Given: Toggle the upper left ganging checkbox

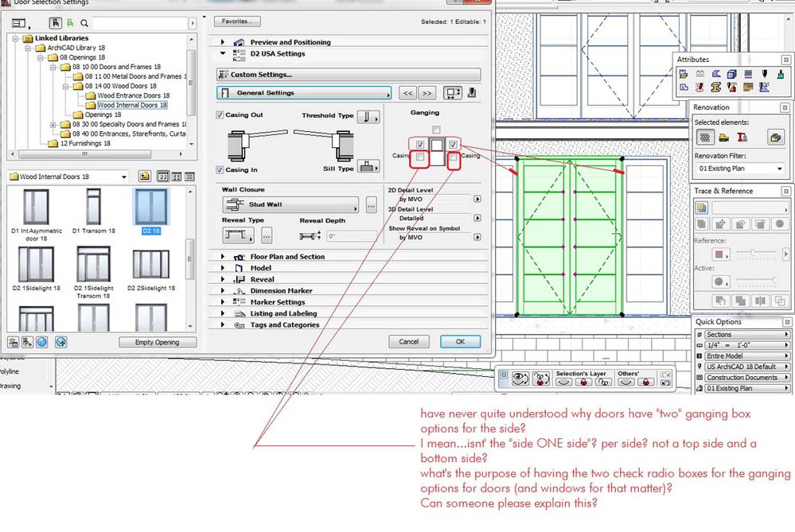Looking at the screenshot, I should [x=420, y=145].
